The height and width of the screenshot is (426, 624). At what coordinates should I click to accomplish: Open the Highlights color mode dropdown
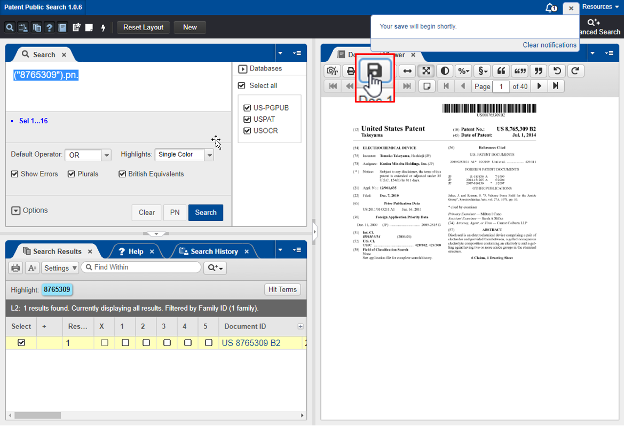[x=184, y=156]
